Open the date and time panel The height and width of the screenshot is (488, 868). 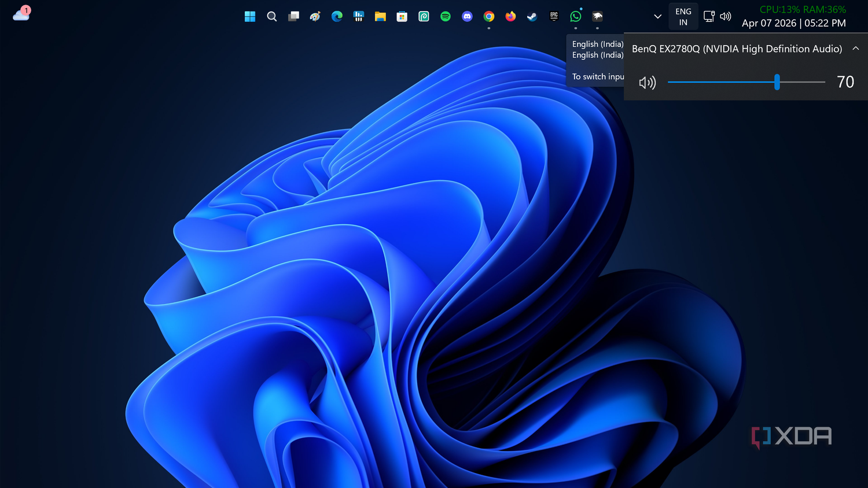(x=794, y=23)
